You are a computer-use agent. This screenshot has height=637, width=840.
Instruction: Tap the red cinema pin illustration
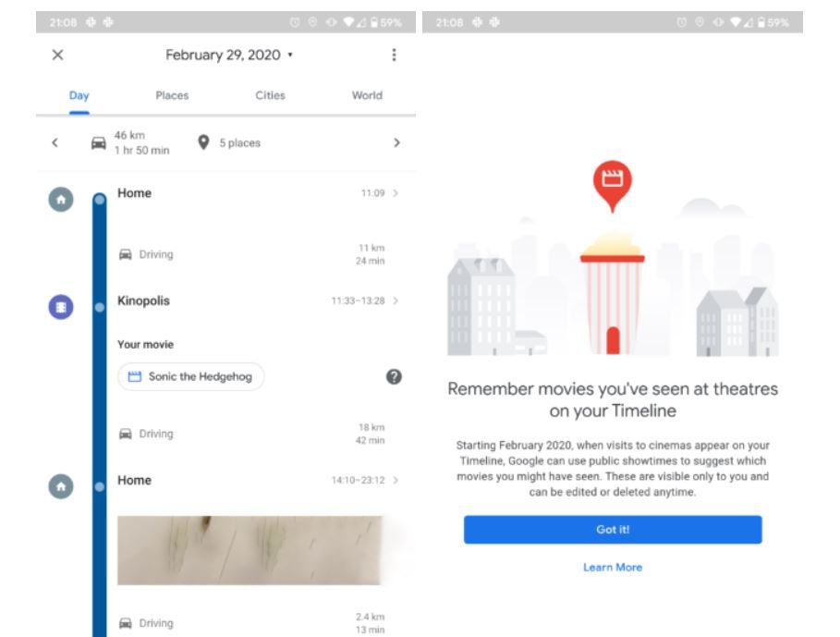click(x=612, y=180)
